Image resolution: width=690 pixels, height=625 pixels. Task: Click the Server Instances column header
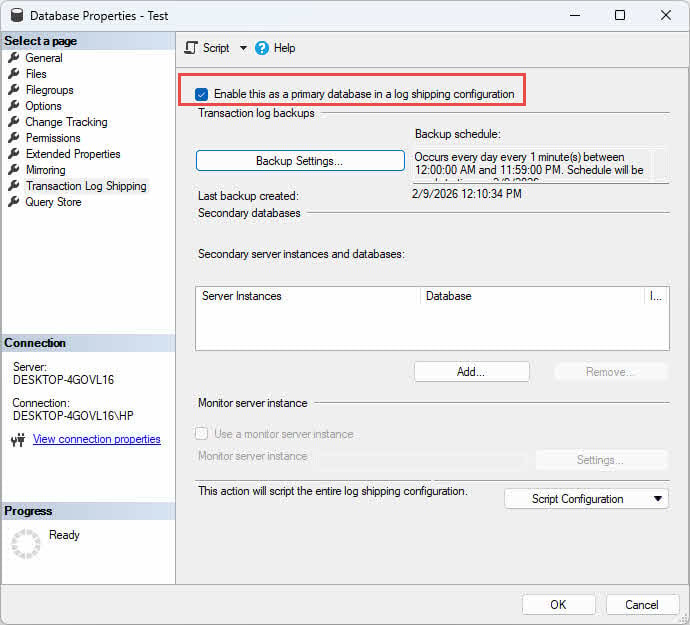(x=308, y=296)
